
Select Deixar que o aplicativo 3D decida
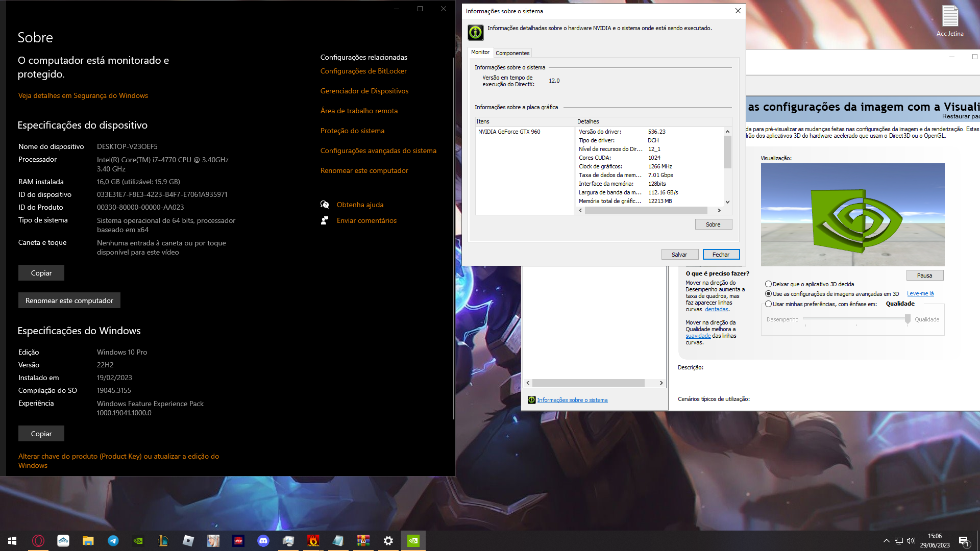(768, 284)
